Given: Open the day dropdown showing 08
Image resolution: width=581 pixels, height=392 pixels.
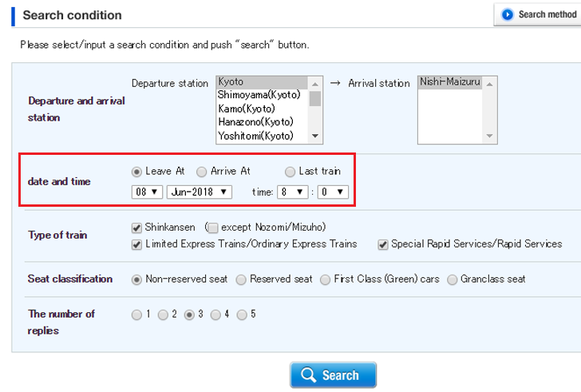Looking at the screenshot, I should click(x=148, y=192).
